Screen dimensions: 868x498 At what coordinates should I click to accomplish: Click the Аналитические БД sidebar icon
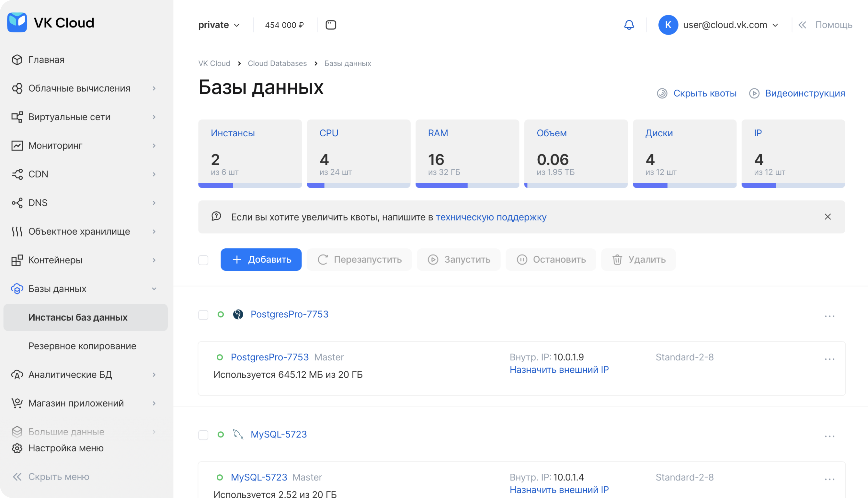coord(17,375)
